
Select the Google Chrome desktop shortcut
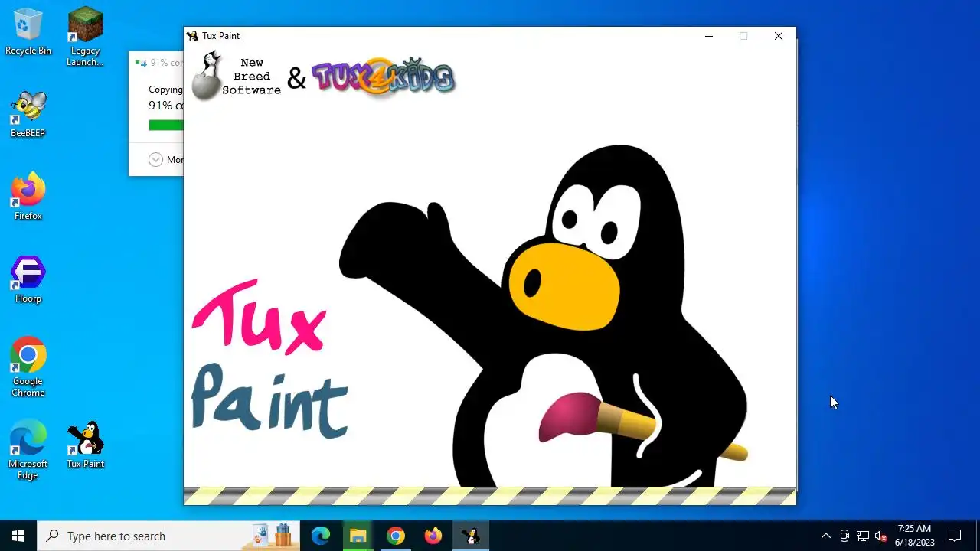pos(28,367)
